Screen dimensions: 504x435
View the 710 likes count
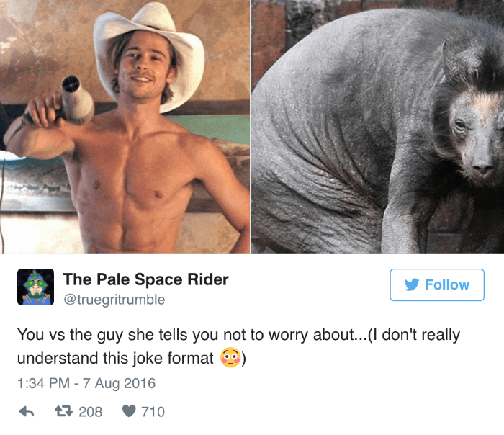pos(153,412)
